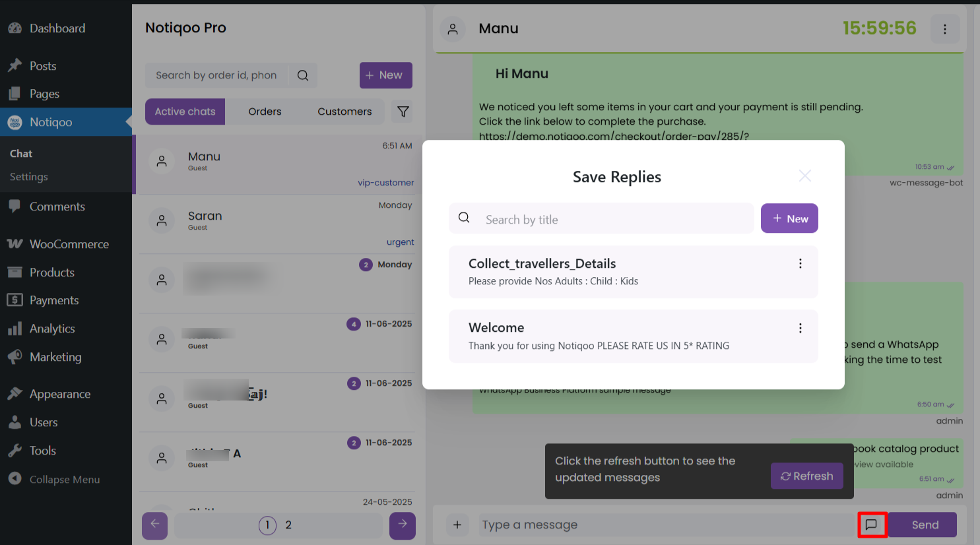Click the filter funnel icon
This screenshot has width=980, height=545.
(x=403, y=112)
